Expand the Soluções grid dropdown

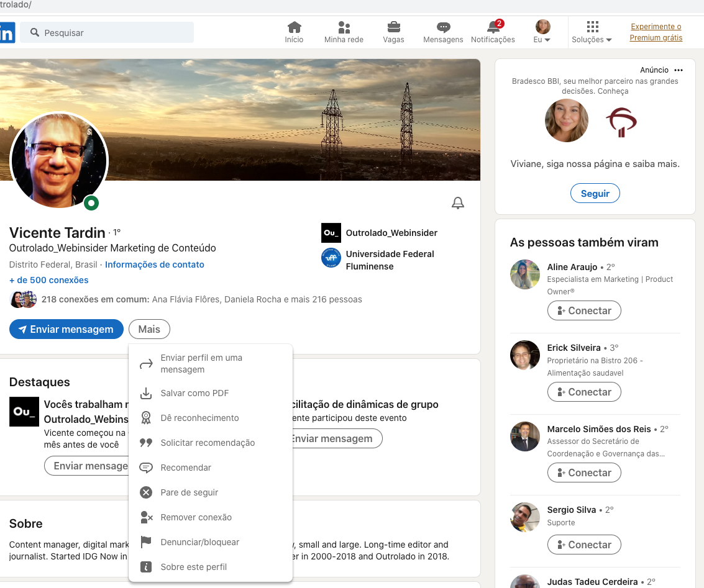click(x=592, y=32)
